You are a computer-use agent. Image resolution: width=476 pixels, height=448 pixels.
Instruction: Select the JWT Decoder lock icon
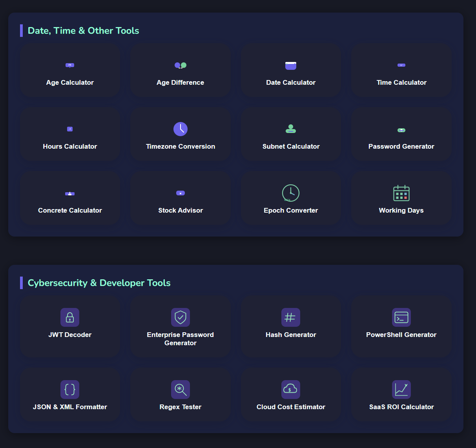coord(70,317)
